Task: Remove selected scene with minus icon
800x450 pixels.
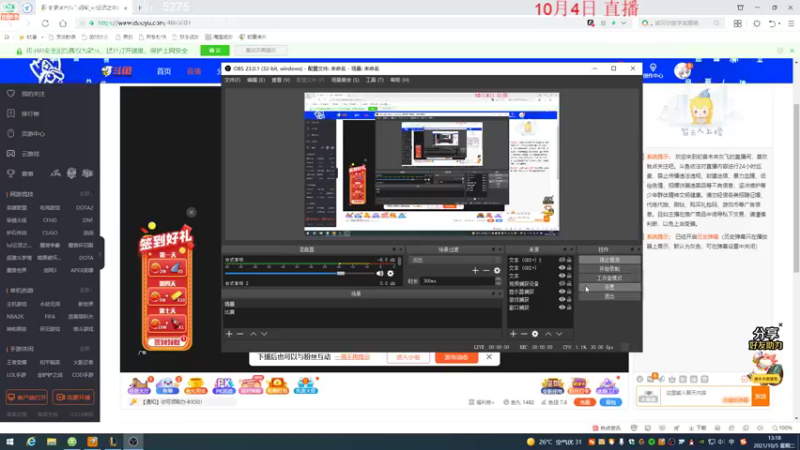Action: pyautogui.click(x=240, y=334)
